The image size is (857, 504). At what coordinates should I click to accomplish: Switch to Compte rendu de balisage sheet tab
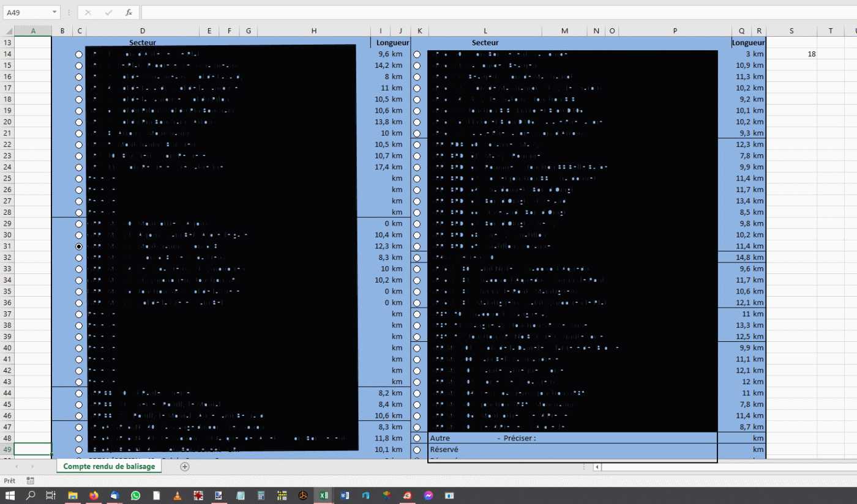pyautogui.click(x=109, y=467)
